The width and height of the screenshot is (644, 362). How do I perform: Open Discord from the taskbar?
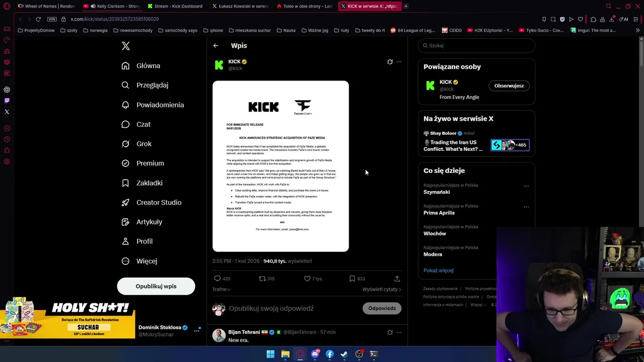coord(315,354)
